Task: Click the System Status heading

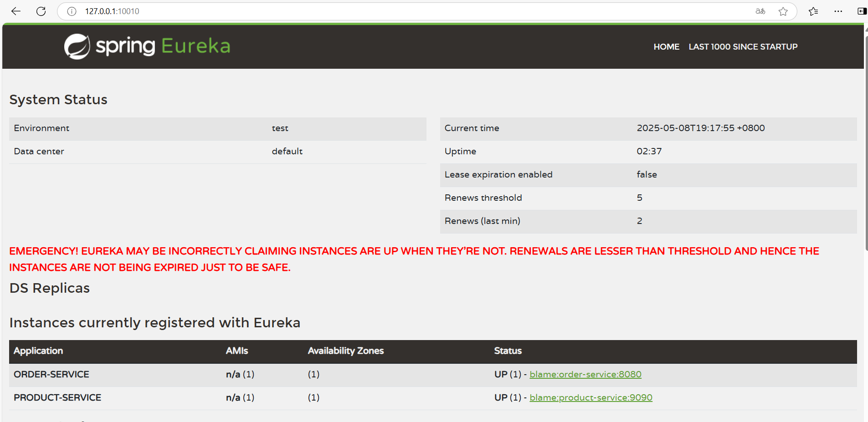Action: click(58, 100)
